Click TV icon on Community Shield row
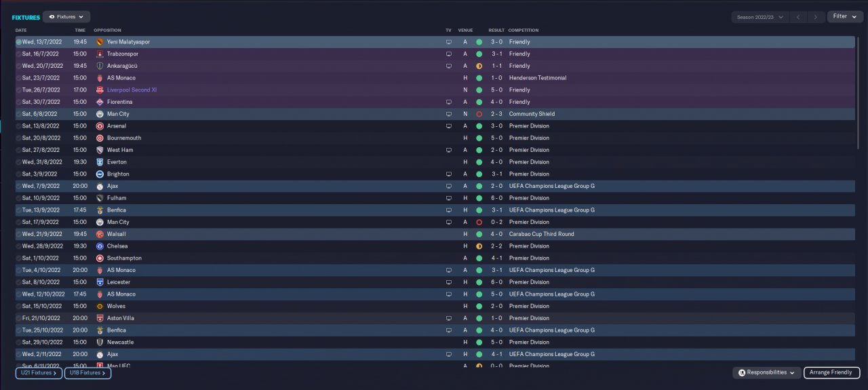 click(448, 114)
